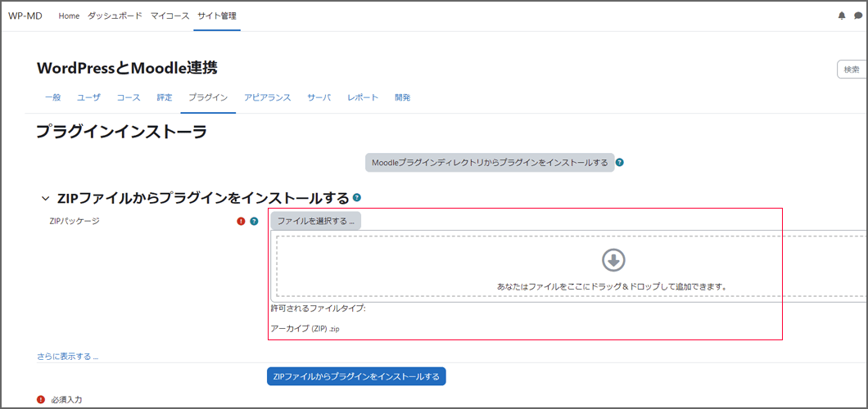
Task: Select the プラグイン tab
Action: (208, 98)
